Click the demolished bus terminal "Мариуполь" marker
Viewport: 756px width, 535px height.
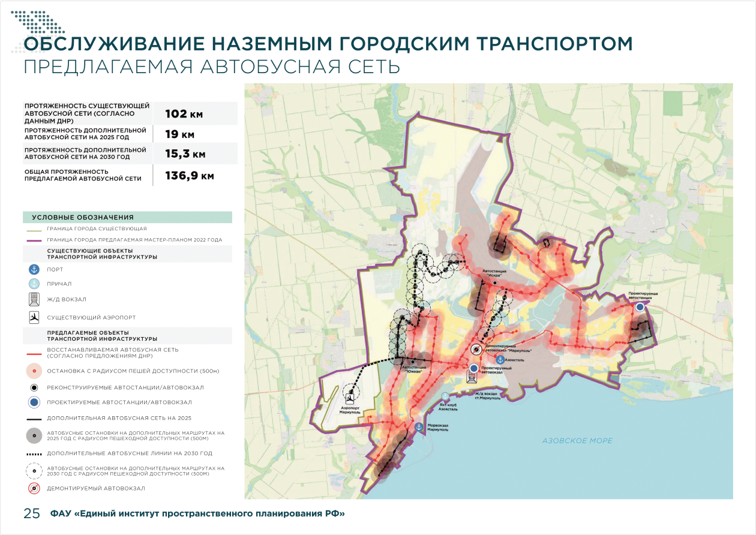[x=475, y=350]
